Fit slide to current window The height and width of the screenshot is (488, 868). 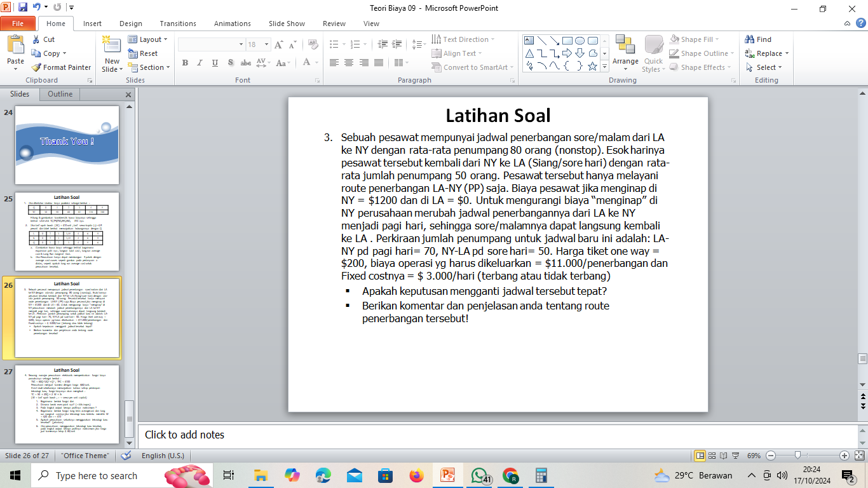[x=860, y=456]
